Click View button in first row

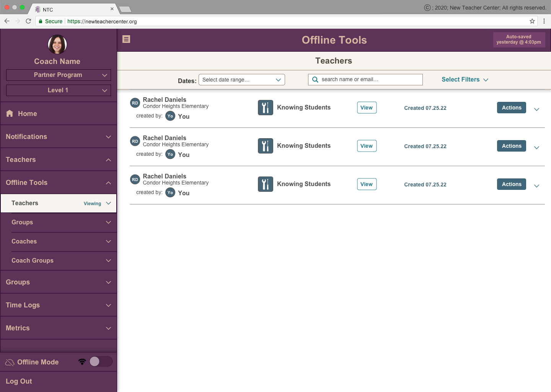pos(367,108)
